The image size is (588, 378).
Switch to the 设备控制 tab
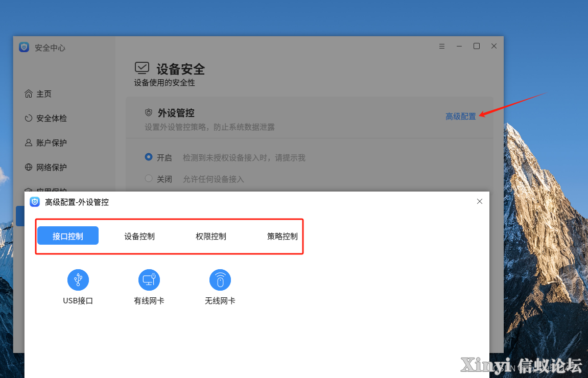(x=139, y=236)
